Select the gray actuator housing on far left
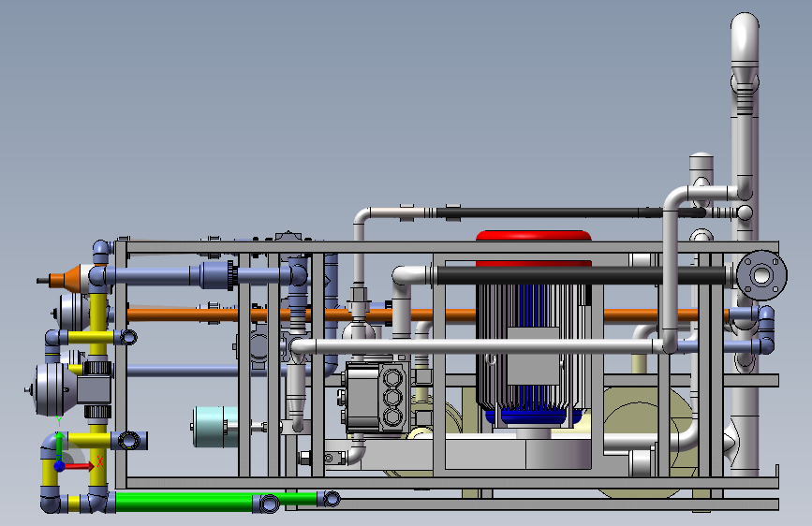 coord(56,389)
